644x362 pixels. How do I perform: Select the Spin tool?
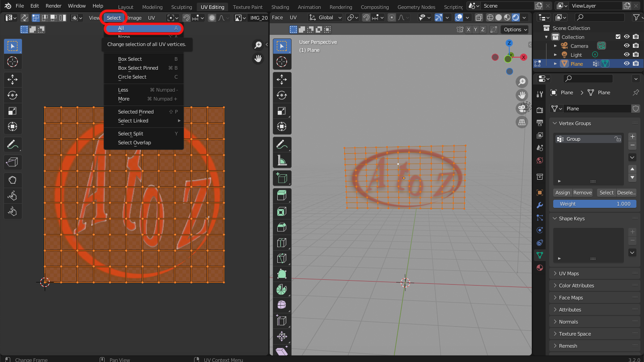pos(282,290)
